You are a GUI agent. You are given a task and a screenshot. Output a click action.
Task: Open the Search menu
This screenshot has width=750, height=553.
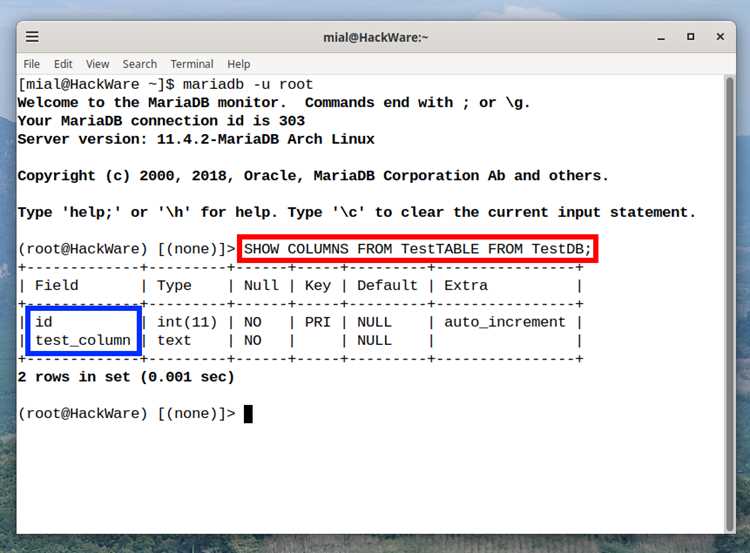140,64
